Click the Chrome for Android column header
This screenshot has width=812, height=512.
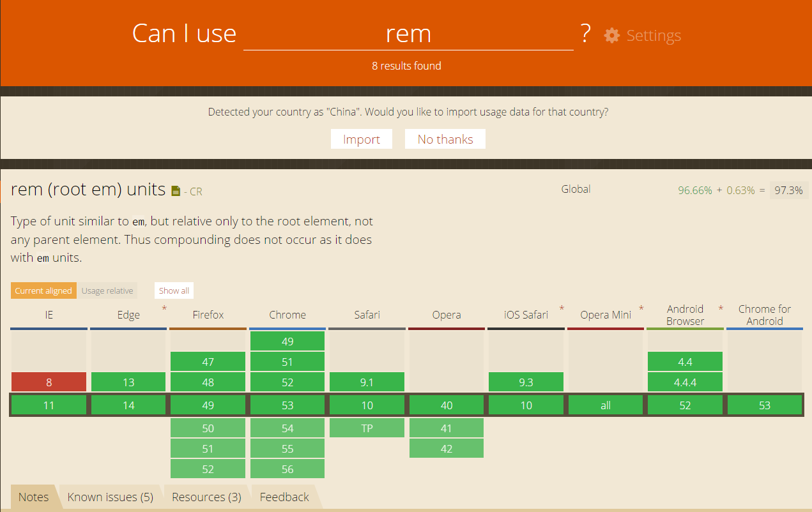(x=765, y=315)
